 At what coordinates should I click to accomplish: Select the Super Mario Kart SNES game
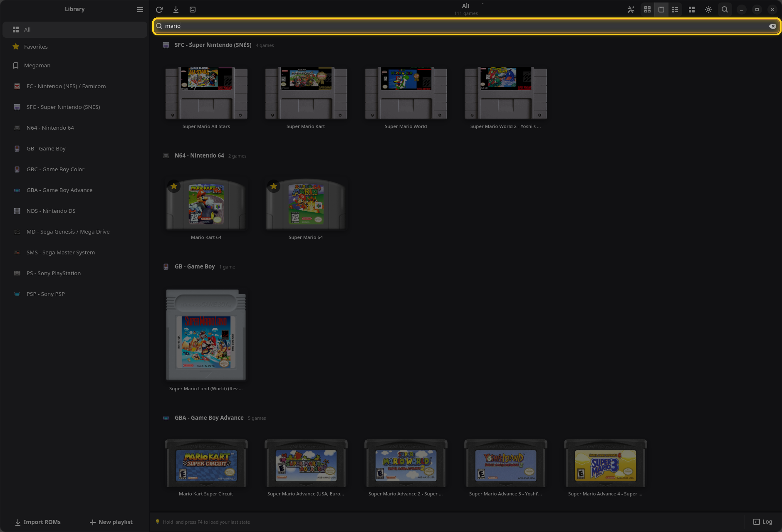[306, 93]
